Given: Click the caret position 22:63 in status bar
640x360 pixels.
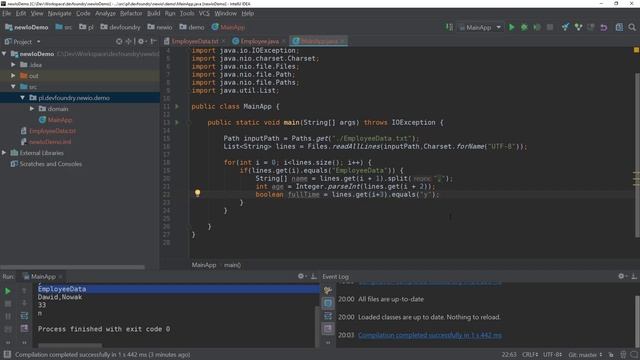Looking at the screenshot, I should pos(509,355).
